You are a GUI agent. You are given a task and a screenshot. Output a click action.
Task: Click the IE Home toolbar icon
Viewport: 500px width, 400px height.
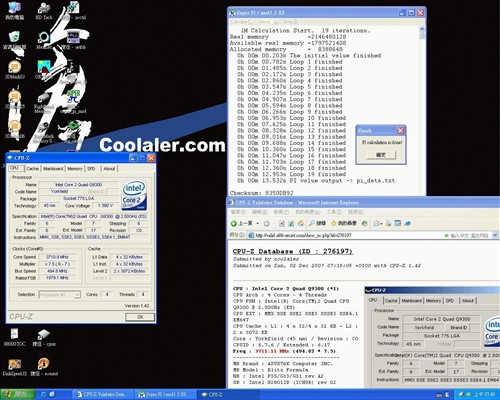(x=301, y=223)
